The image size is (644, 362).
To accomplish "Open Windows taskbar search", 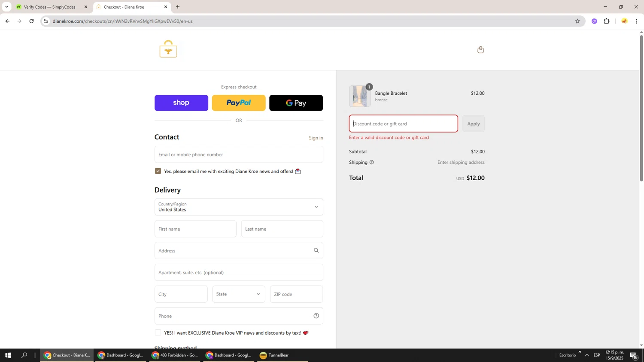I will (24, 355).
